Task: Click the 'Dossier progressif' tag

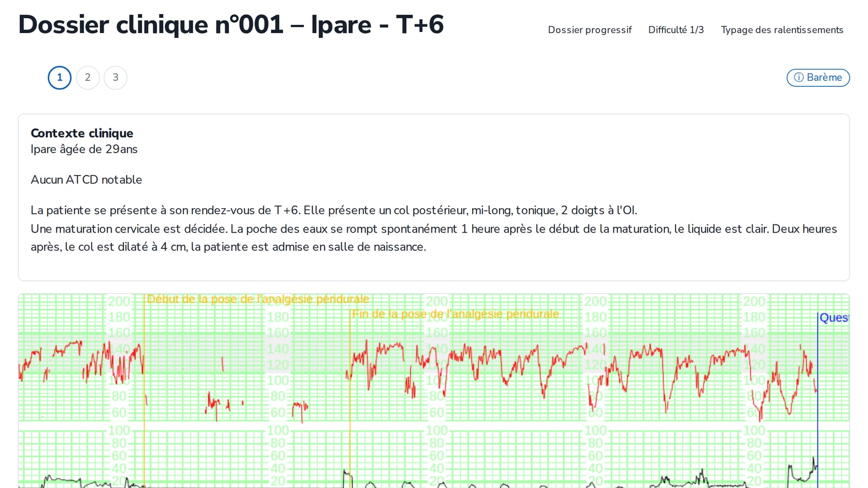Action: pyautogui.click(x=590, y=30)
